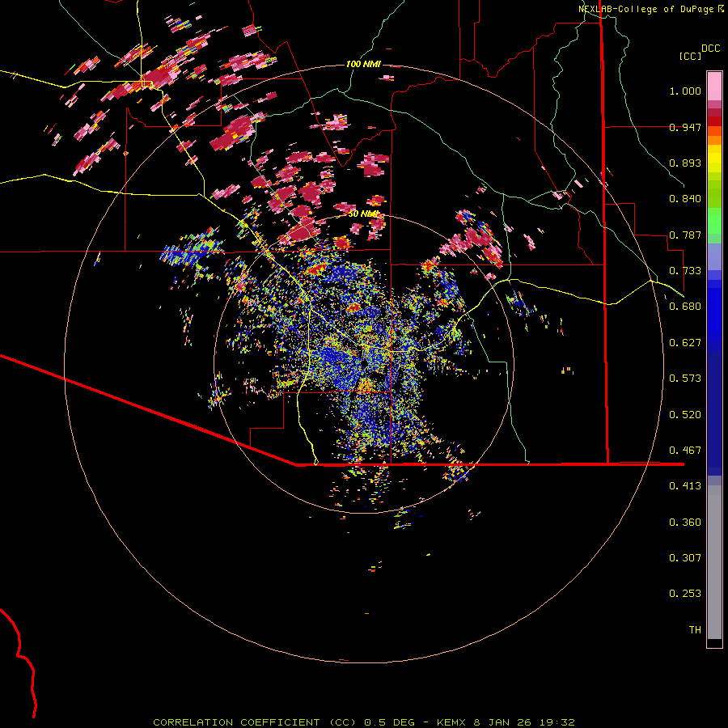
Task: Click the [CC] units label
Action: (691, 56)
